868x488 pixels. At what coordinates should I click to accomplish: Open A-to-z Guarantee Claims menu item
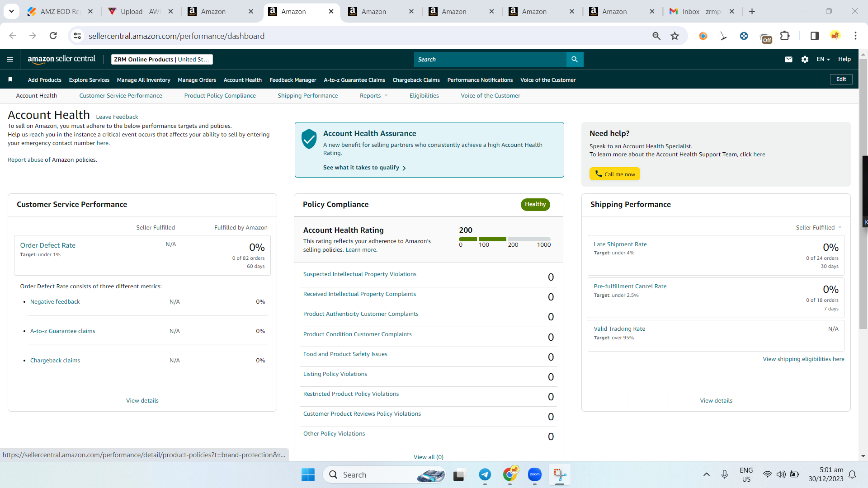click(x=354, y=80)
